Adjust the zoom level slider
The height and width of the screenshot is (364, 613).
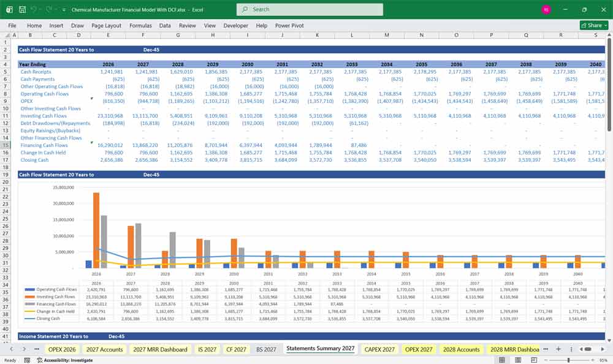coord(568,360)
